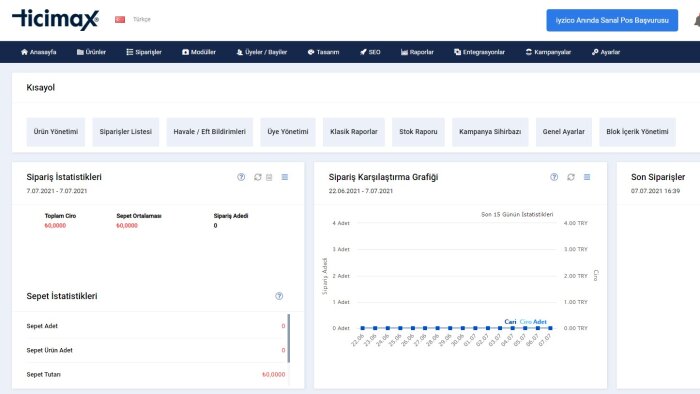Open the Entegrasyonlar menu
The height and width of the screenshot is (394, 700).
[x=479, y=52]
